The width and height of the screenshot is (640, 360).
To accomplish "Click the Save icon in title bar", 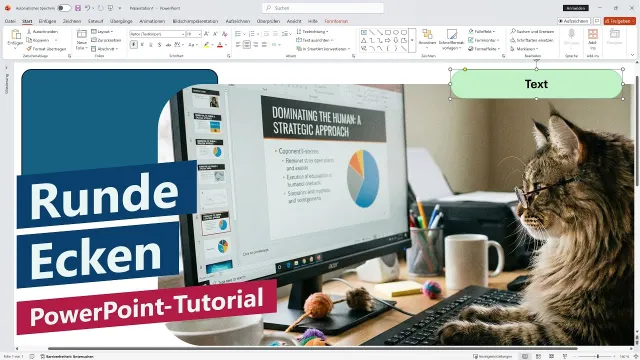I will pos(78,8).
